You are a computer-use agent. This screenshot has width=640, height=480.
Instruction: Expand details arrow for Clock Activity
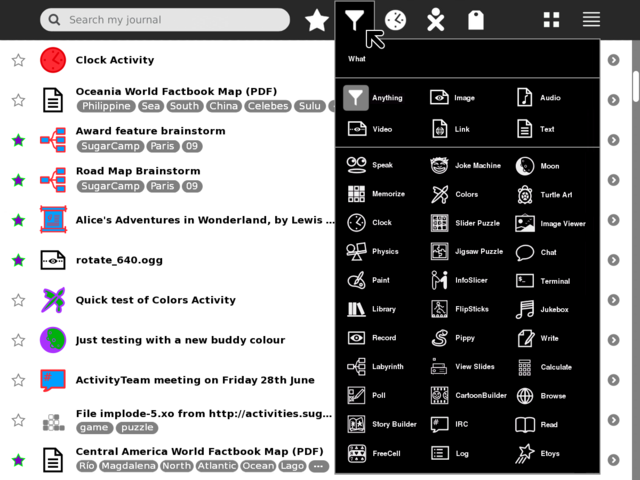point(613,60)
